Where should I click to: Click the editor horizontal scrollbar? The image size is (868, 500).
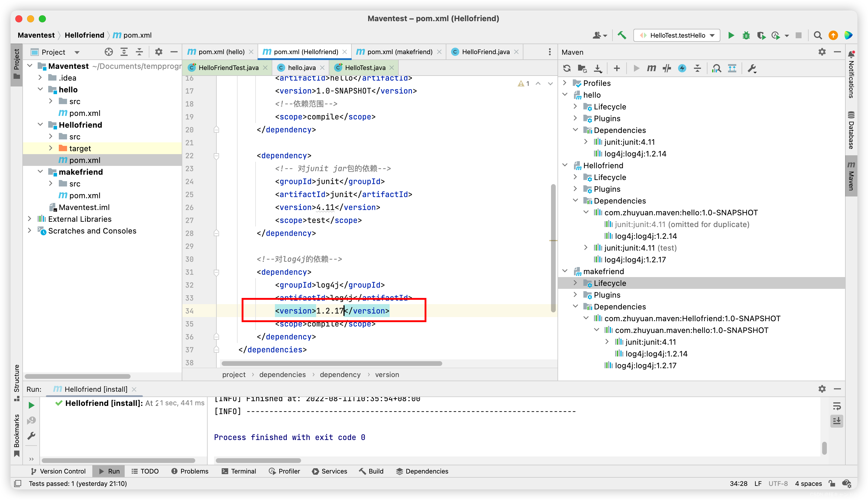click(x=332, y=363)
